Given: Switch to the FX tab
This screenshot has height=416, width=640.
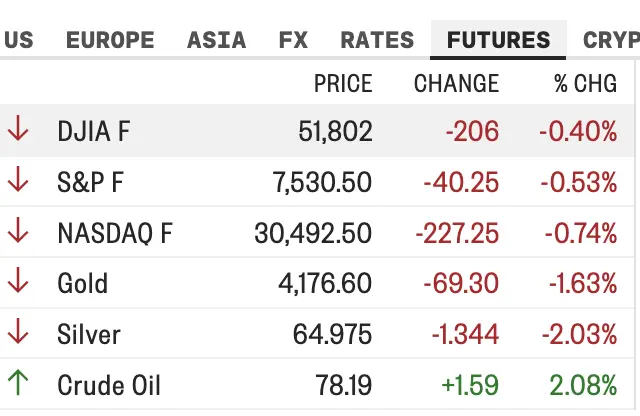Looking at the screenshot, I should 293,40.
